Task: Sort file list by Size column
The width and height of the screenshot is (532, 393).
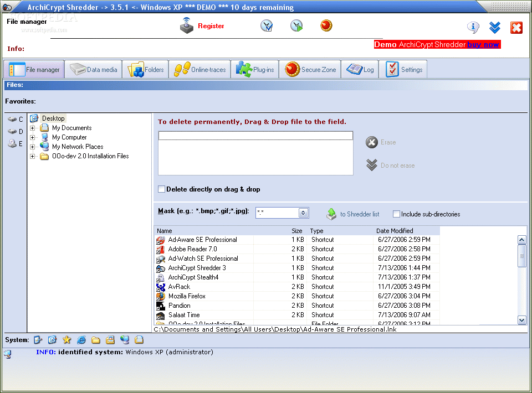Action: pos(297,231)
